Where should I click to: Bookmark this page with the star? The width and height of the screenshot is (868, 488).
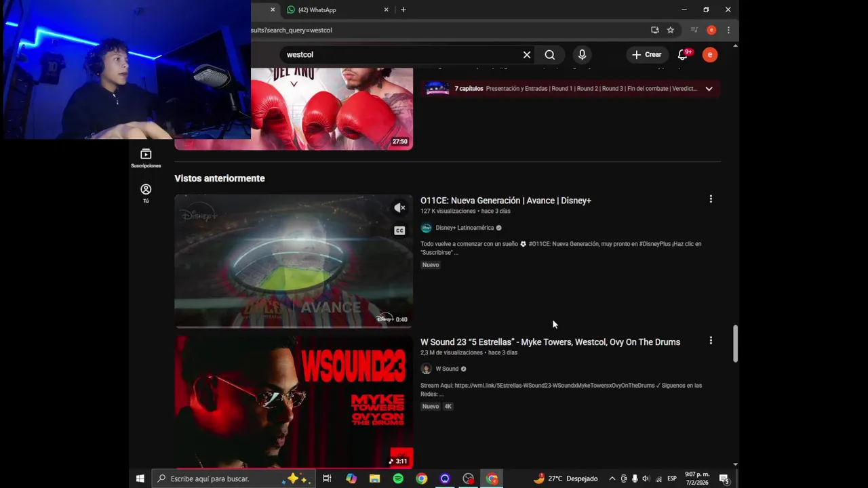point(670,30)
